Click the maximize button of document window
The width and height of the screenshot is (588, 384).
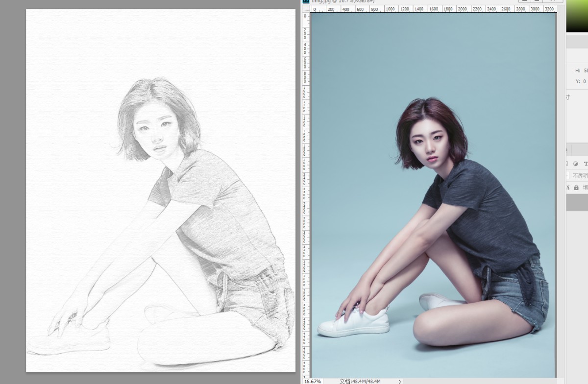tap(537, 1)
